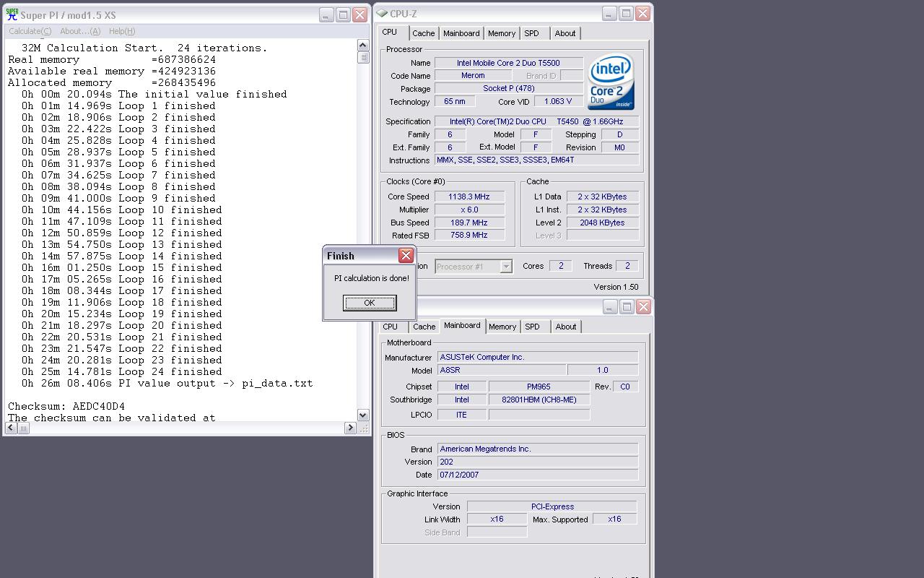
Task: Open the Calculate menu in Super PI
Action: click(x=30, y=31)
